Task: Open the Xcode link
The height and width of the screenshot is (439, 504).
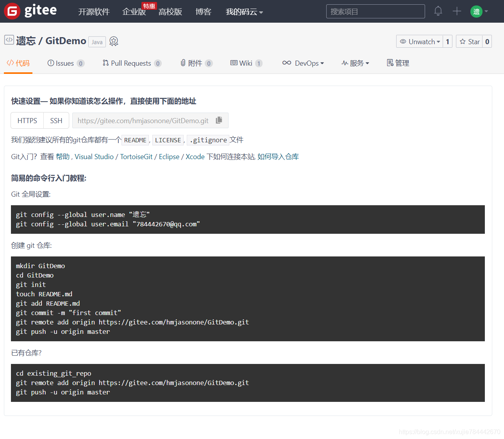Action: click(195, 156)
